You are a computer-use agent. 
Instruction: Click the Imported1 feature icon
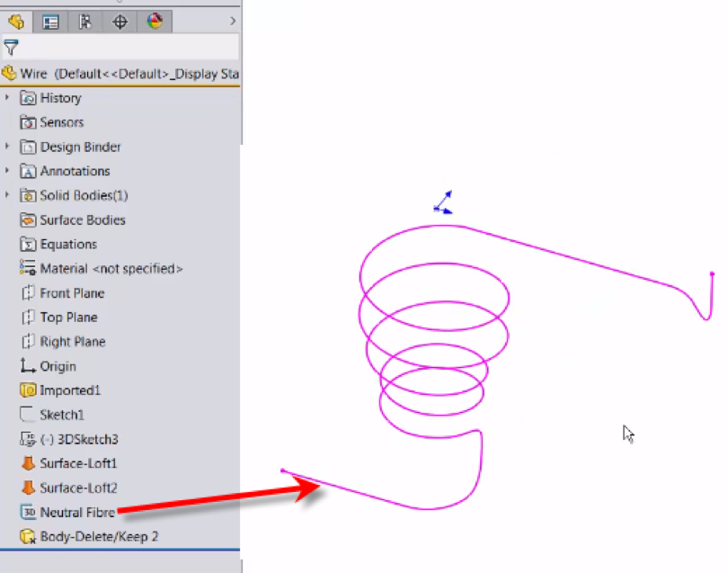28,389
